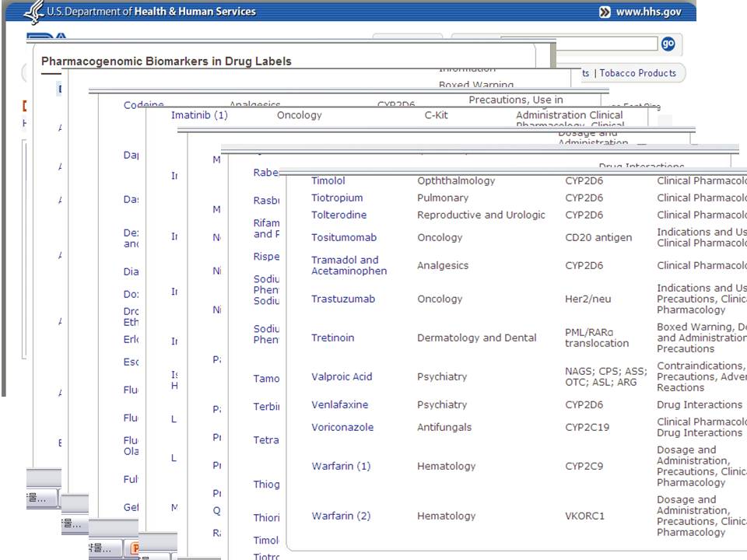Click CYP2D6 in Tramadol and Acetaminophen row

pyautogui.click(x=584, y=265)
